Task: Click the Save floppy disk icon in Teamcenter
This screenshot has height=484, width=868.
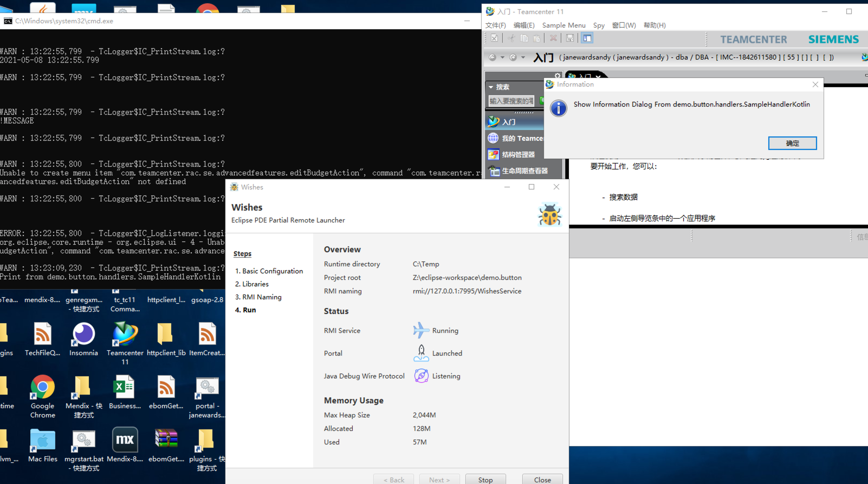Action: pos(570,38)
